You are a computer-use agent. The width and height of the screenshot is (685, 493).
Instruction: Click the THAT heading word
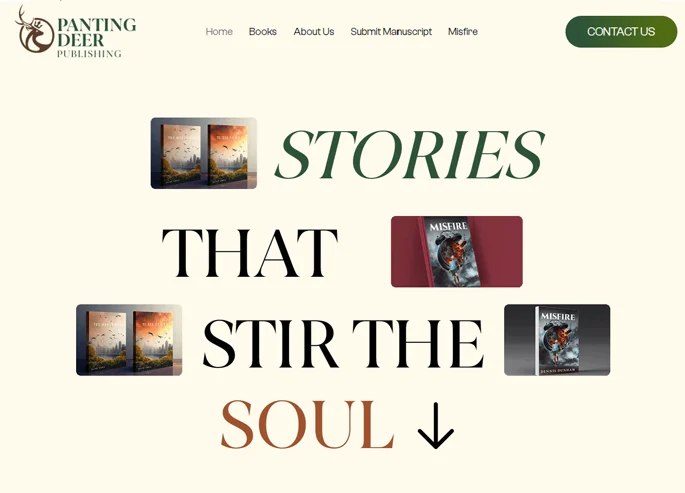(249, 253)
